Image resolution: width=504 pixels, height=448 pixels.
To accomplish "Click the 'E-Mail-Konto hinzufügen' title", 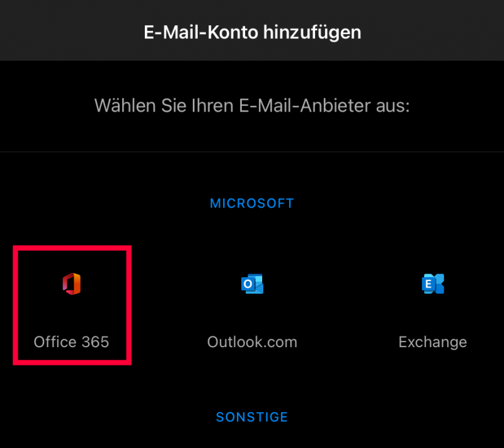I will pos(252,32).
